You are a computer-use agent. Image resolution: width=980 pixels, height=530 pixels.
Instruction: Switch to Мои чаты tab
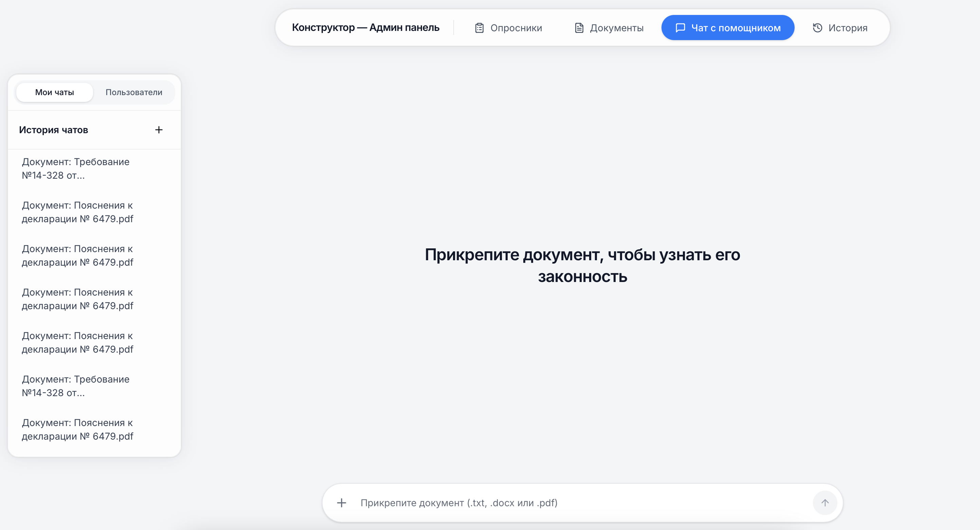click(54, 92)
